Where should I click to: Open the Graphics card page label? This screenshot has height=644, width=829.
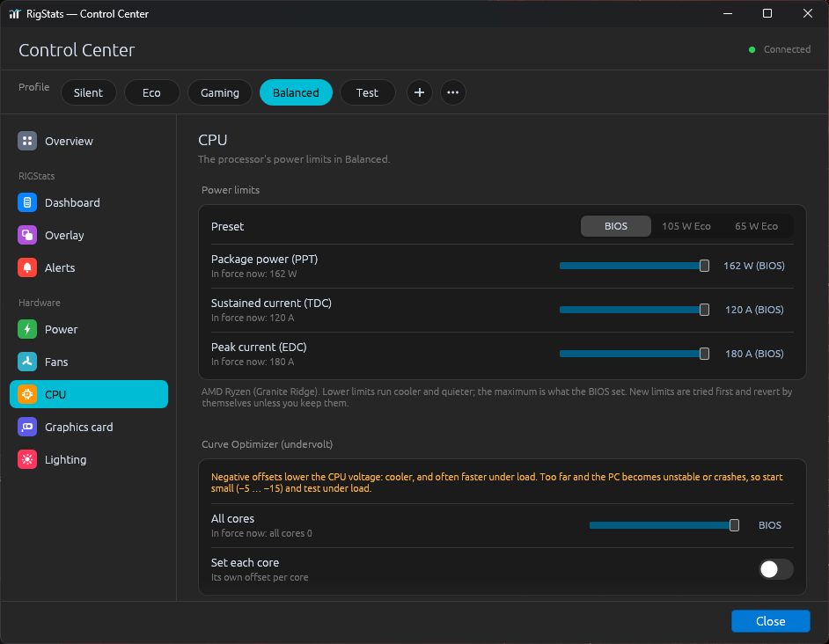point(79,427)
